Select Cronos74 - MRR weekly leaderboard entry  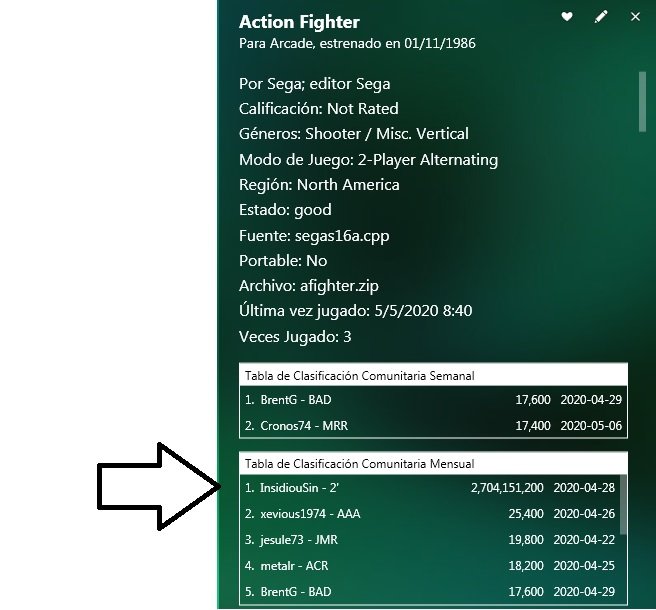[433, 425]
